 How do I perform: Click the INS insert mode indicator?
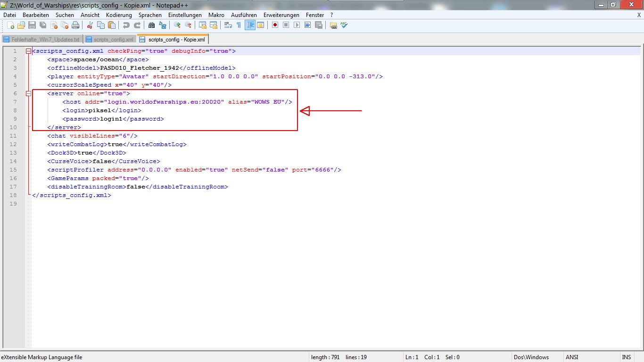(626, 357)
